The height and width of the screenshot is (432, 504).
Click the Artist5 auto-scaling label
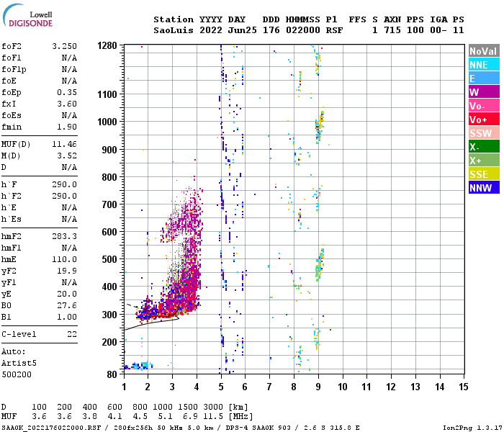point(19,363)
